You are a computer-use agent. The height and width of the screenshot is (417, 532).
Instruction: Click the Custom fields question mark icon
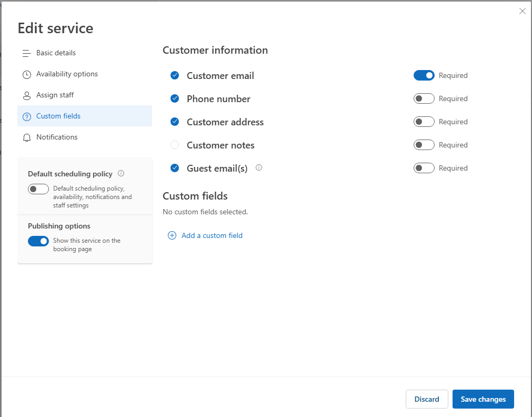click(x=26, y=116)
